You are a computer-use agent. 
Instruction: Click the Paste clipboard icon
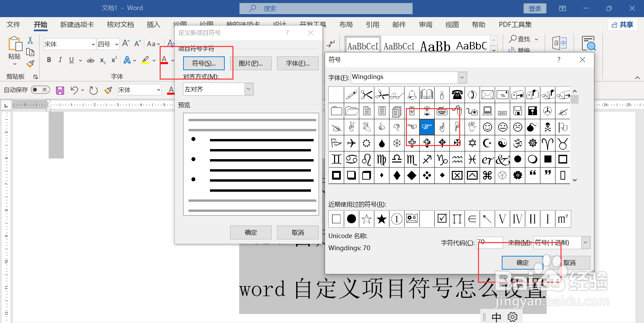point(15,44)
